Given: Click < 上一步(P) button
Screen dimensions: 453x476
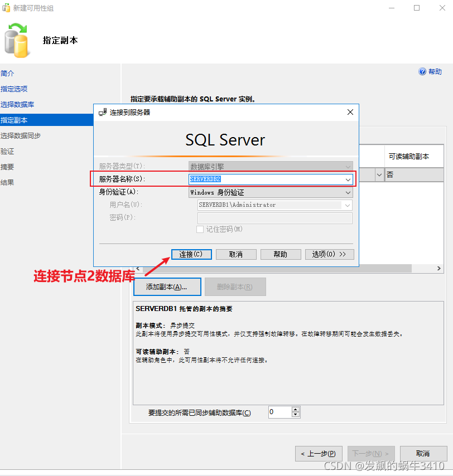Looking at the screenshot, I should pyautogui.click(x=319, y=454).
